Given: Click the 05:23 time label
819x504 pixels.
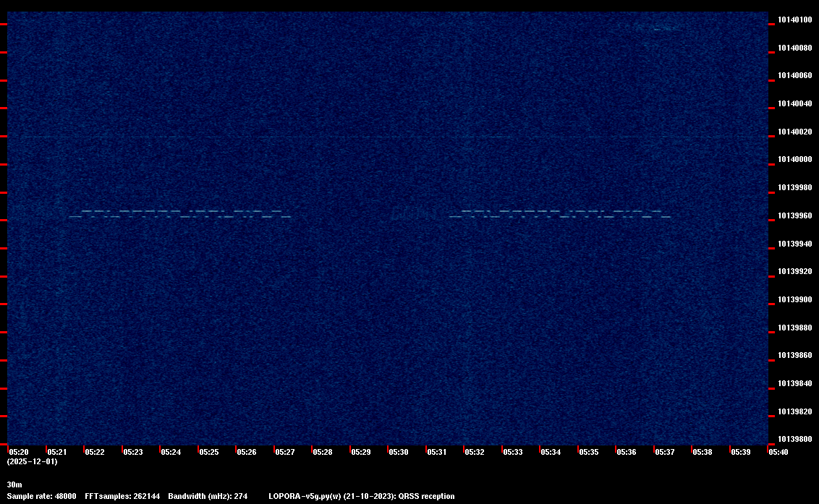Looking at the screenshot, I should 132,452.
